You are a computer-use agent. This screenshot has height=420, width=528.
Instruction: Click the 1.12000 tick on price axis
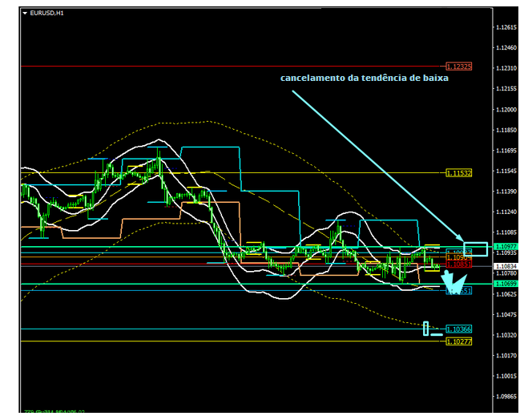[x=506, y=109]
